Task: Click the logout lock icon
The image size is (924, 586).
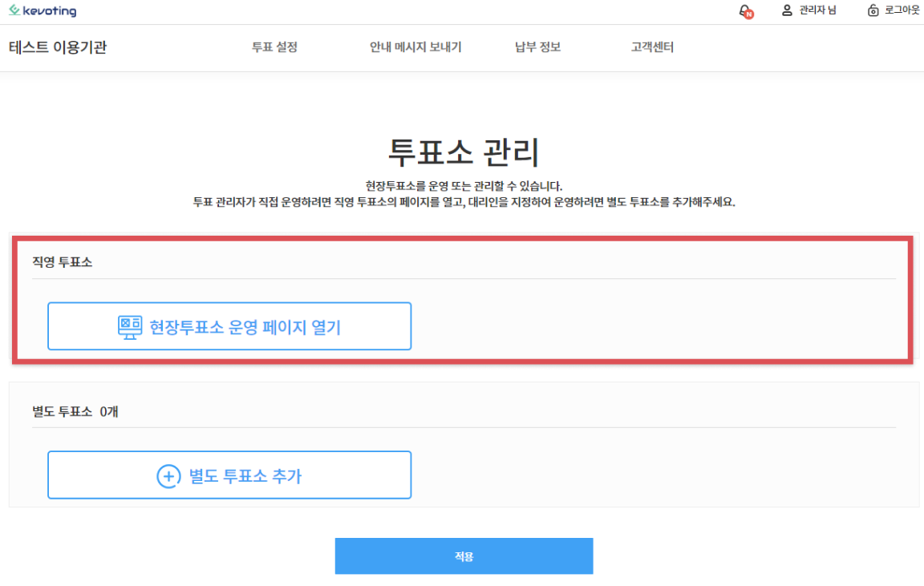Action: tap(873, 11)
